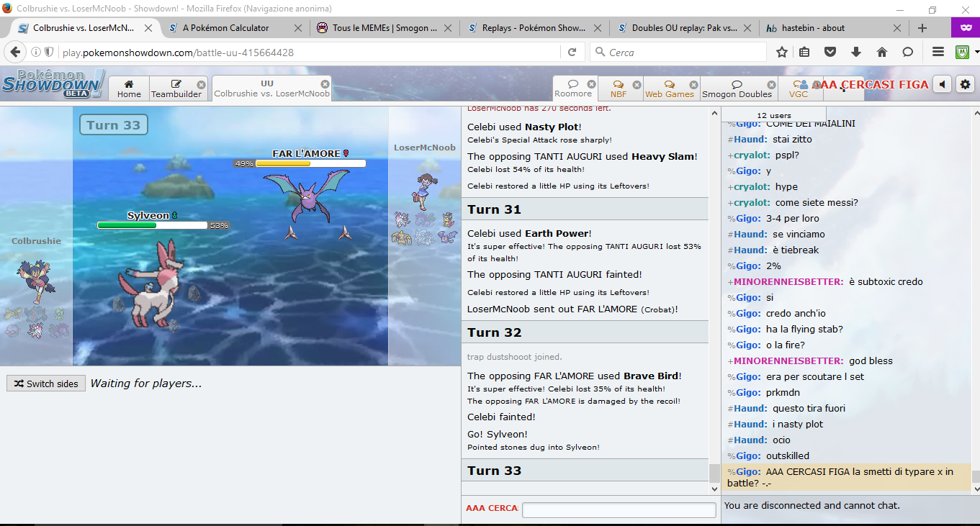Close the Tous le MEMEs browser tab
The height and width of the screenshot is (526, 980).
coord(448,28)
